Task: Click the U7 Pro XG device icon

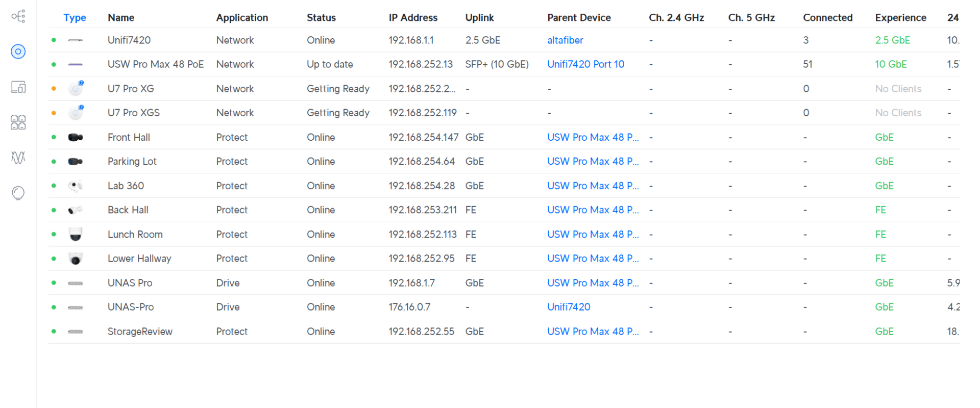Action: pyautogui.click(x=76, y=89)
